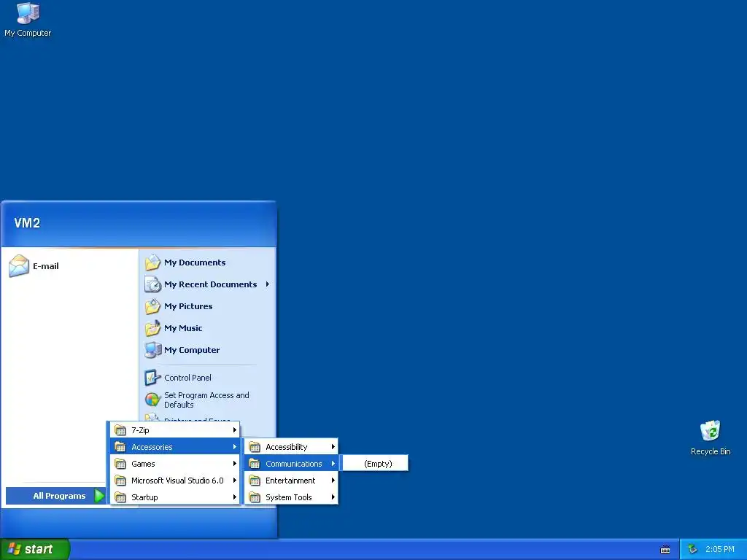Click the green All Programs arrow
The image size is (747, 560).
(99, 496)
